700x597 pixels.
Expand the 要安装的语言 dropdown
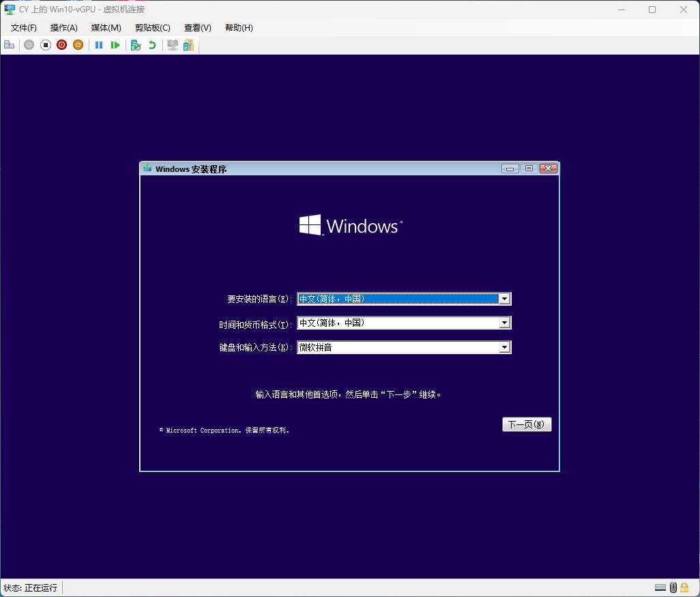click(x=504, y=299)
